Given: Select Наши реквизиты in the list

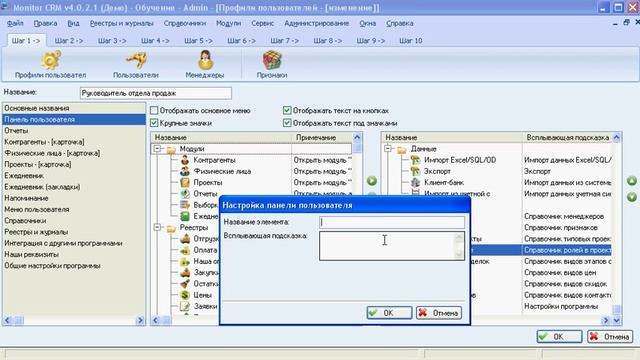Looking at the screenshot, I should [x=73, y=254].
